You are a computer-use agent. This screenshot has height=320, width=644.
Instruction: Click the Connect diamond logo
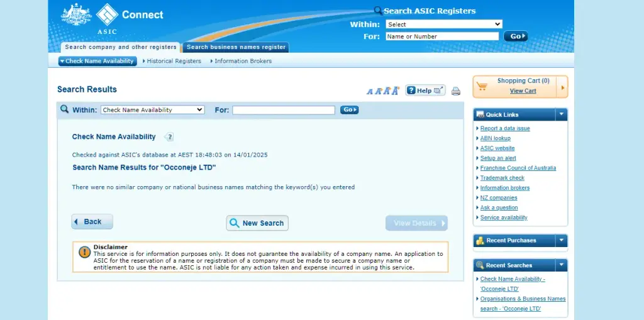(107, 14)
